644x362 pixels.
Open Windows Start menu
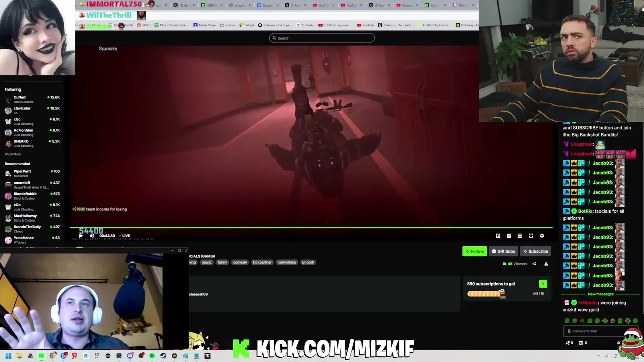[x=8, y=356]
